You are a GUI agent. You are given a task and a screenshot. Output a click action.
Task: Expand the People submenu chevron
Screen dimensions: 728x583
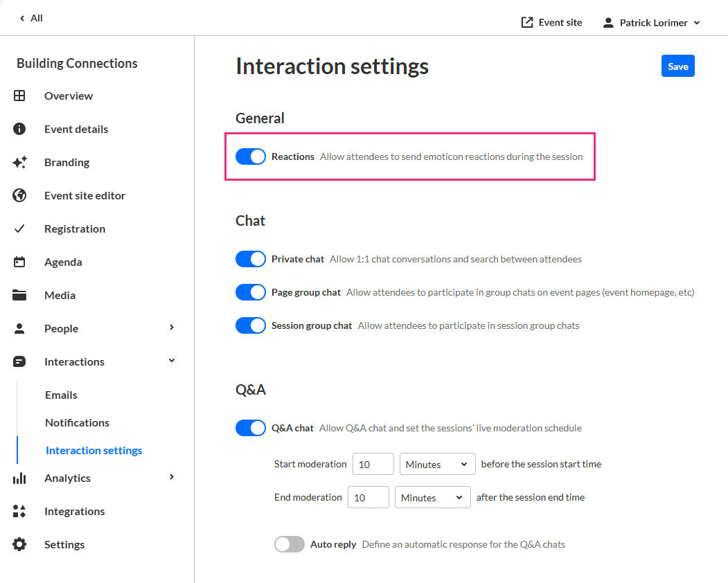pos(172,328)
